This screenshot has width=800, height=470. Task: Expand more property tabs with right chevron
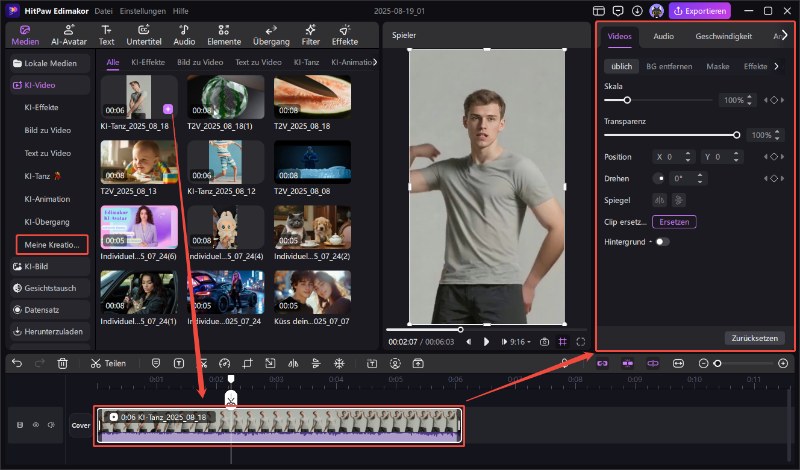click(785, 36)
